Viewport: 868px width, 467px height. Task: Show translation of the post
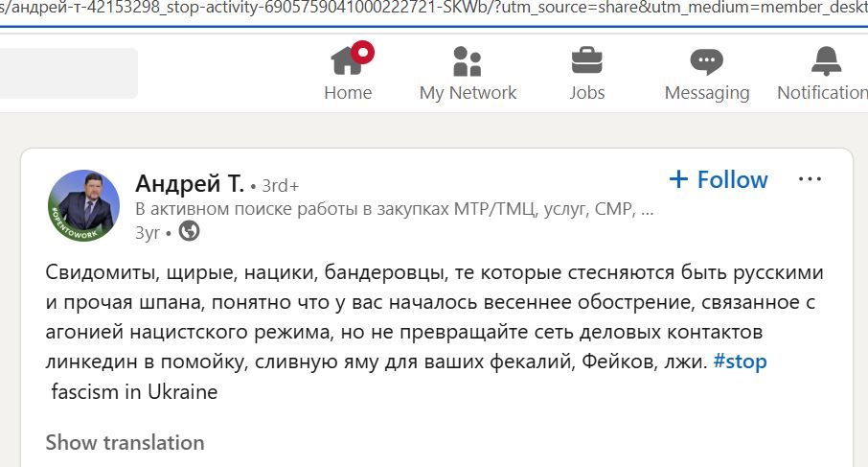(x=126, y=443)
